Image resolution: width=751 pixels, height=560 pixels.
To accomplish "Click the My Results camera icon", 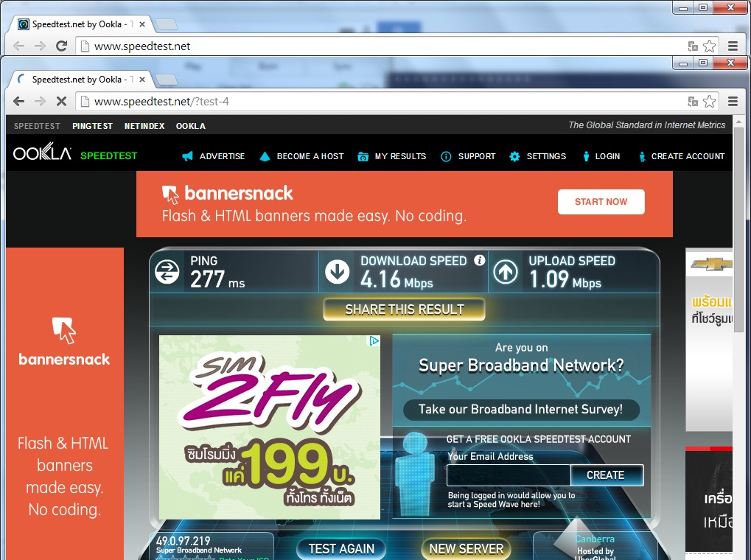I will (363, 157).
